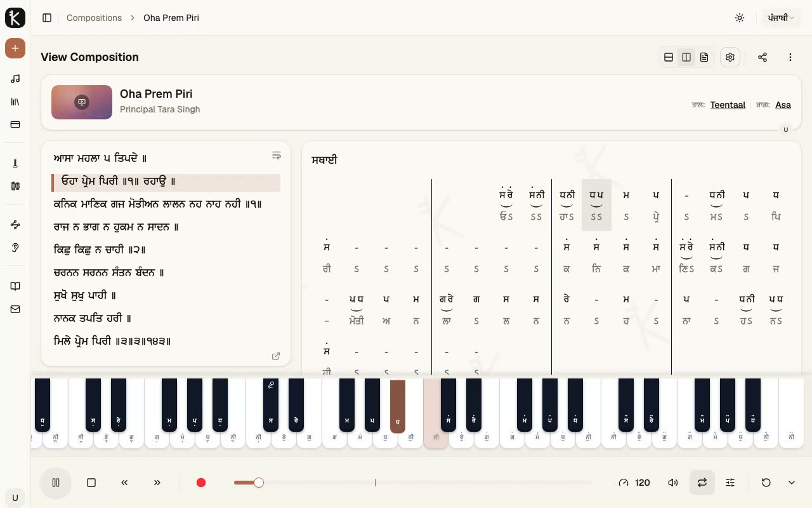Open lyrics in external view icon
Image resolution: width=812 pixels, height=508 pixels.
coord(276,356)
